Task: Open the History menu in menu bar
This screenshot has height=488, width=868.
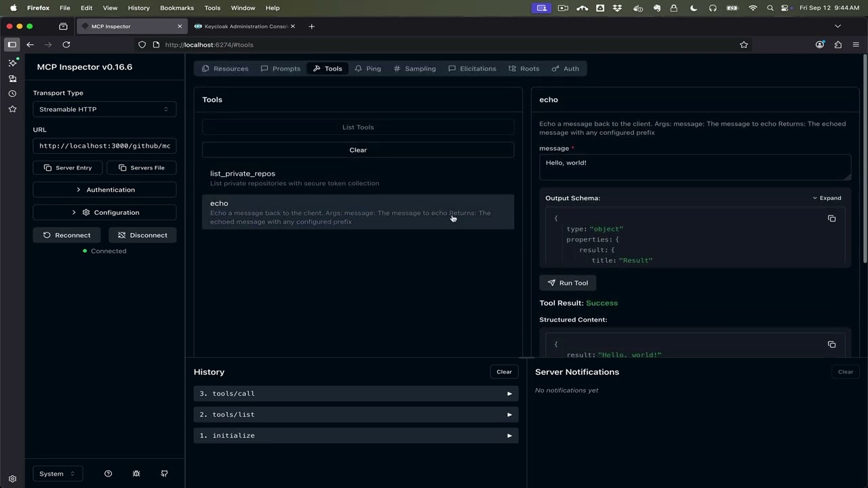Action: click(x=138, y=8)
